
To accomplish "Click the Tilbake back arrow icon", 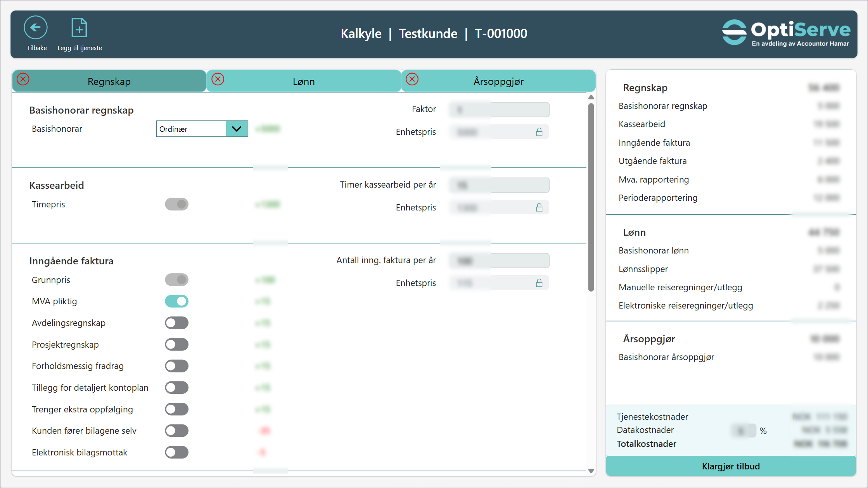I will (36, 28).
